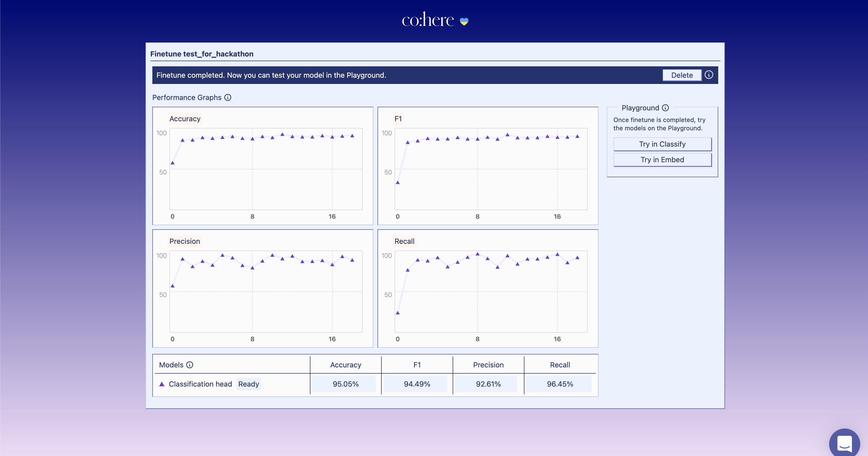Click info icon beside Models header
The width and height of the screenshot is (868, 456).
pos(190,365)
